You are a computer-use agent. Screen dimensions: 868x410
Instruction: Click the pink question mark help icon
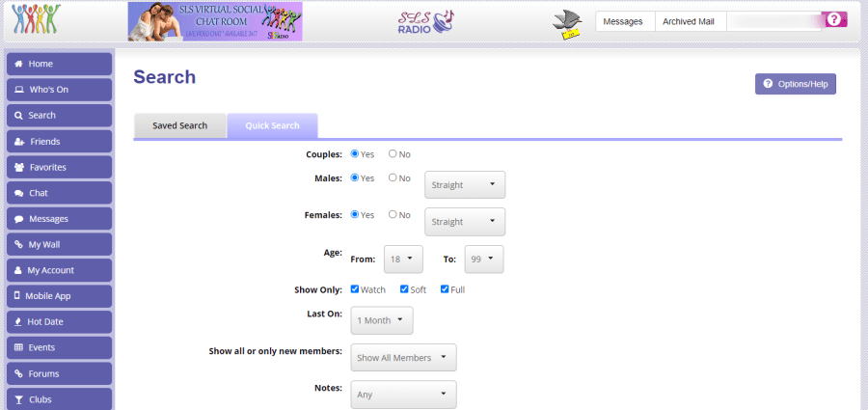pyautogui.click(x=834, y=19)
